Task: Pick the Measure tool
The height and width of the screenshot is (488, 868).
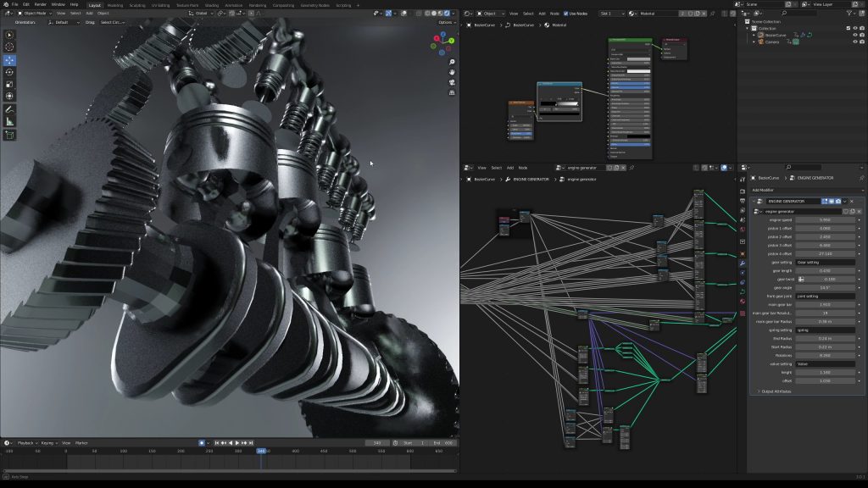Action: (8, 120)
